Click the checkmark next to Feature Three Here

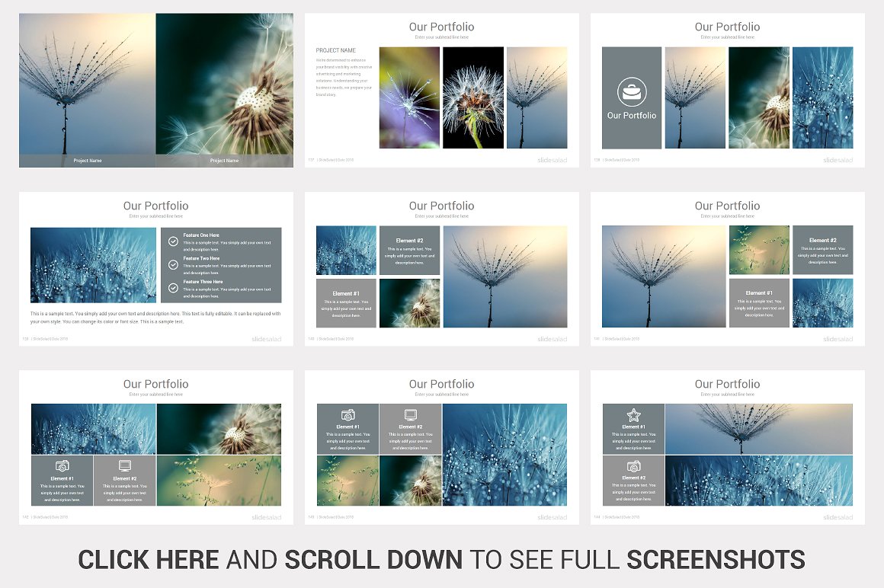[x=173, y=288]
